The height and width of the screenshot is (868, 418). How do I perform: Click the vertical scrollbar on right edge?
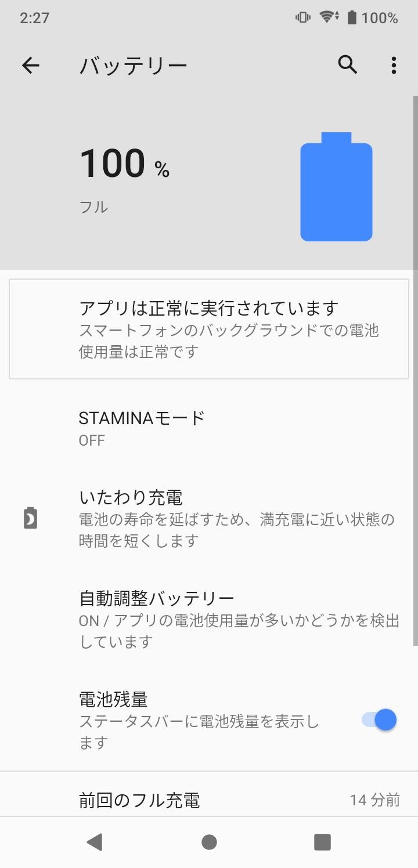415,371
